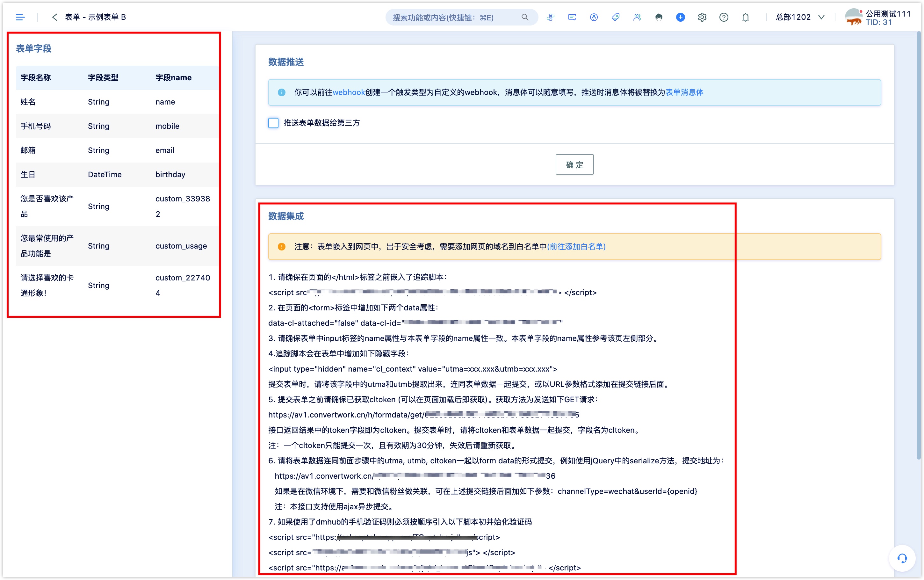Open the headset support chat icon
924x580 pixels.
coord(902,558)
